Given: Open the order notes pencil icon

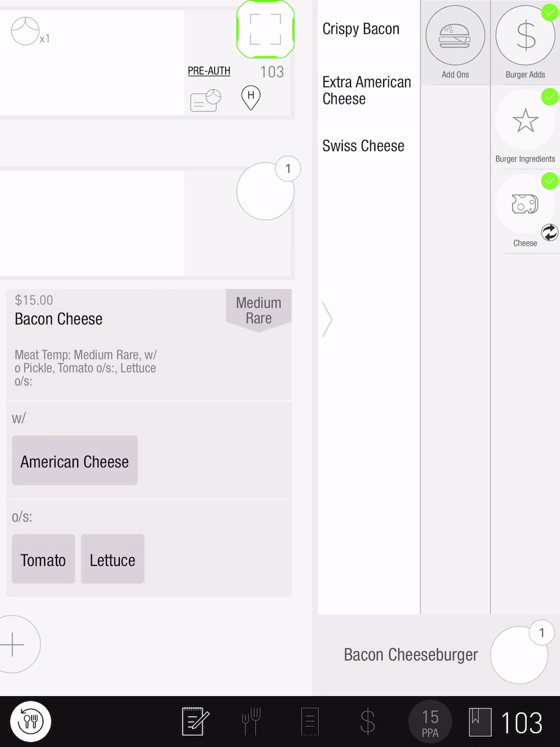Looking at the screenshot, I should tap(195, 721).
